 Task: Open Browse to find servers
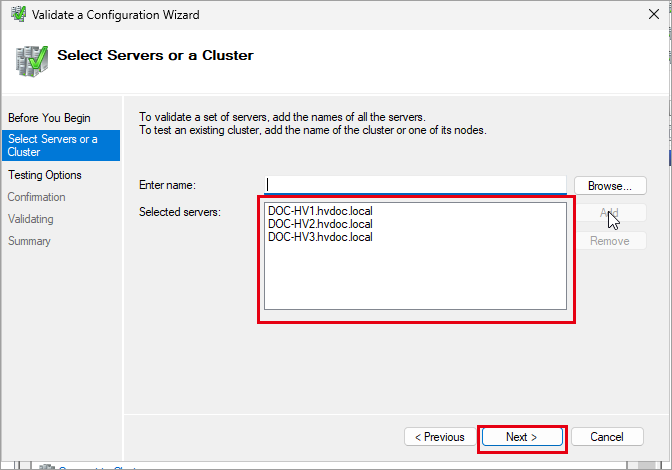pos(610,186)
